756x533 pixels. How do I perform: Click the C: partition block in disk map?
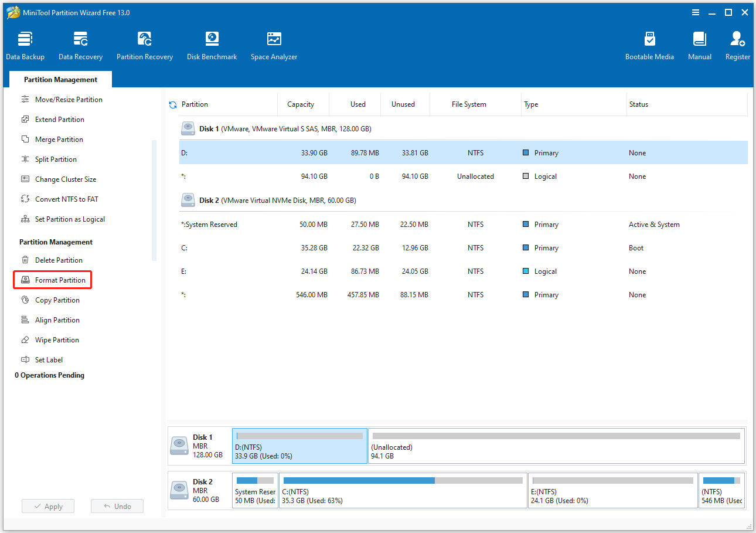403,490
